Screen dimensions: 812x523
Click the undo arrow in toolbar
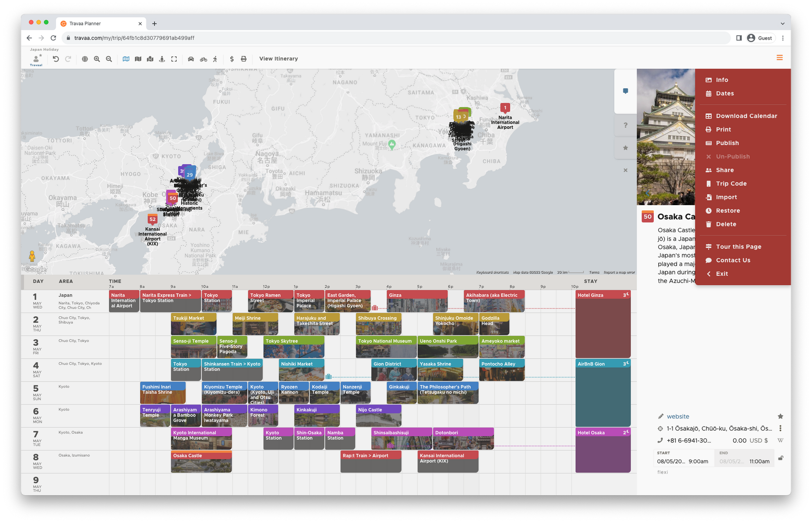pos(56,59)
